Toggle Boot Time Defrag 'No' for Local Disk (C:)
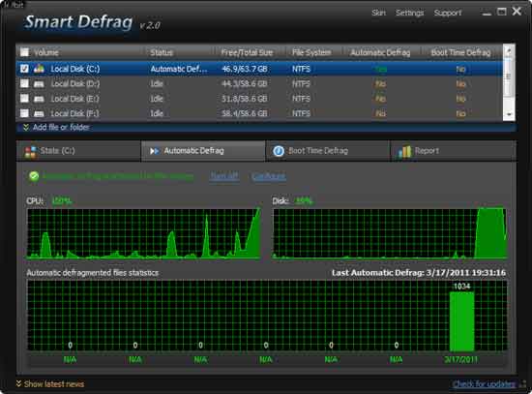The width and height of the screenshot is (532, 394). click(460, 69)
